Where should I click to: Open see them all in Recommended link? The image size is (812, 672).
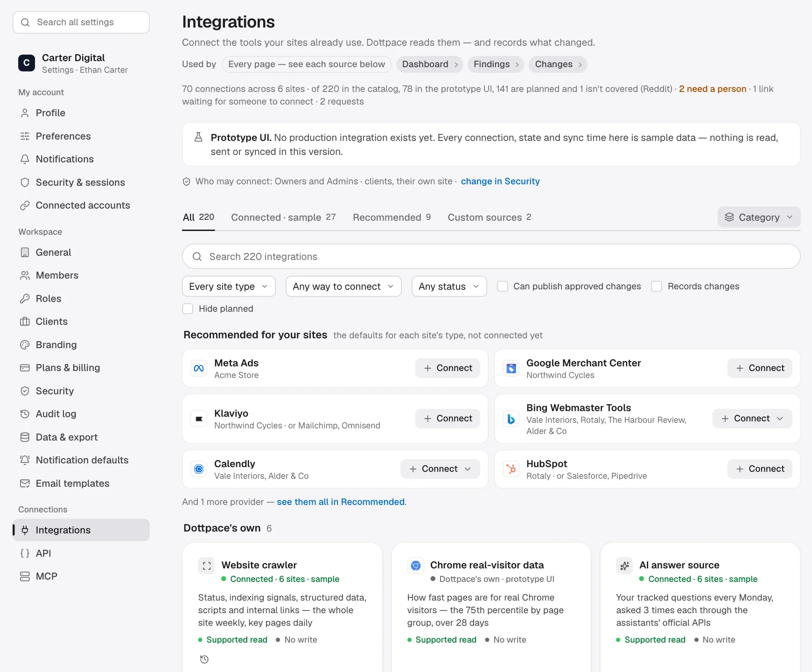point(341,502)
